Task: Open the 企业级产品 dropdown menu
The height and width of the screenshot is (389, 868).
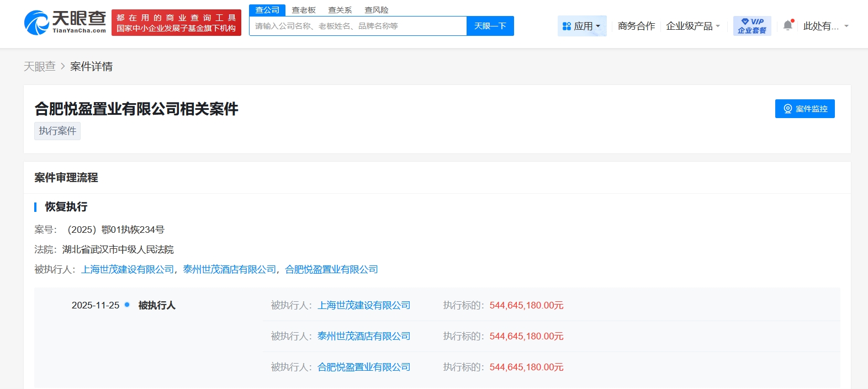Action: [x=692, y=26]
